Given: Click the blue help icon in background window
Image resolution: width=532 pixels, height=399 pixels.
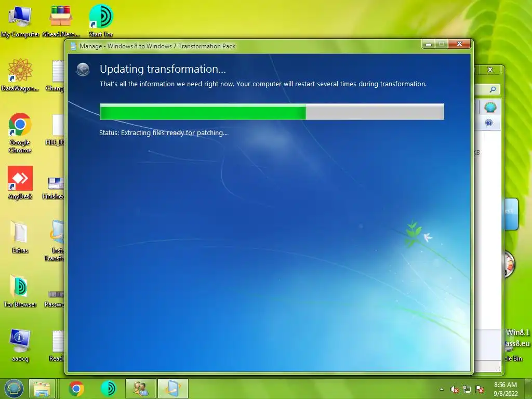Looking at the screenshot, I should (x=489, y=123).
